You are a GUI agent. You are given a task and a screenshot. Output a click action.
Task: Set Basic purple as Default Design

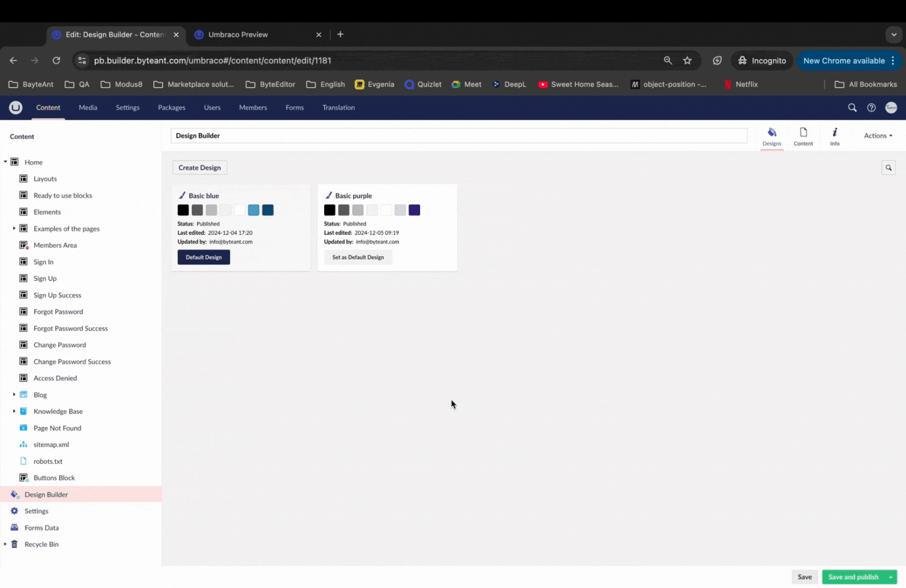click(358, 257)
